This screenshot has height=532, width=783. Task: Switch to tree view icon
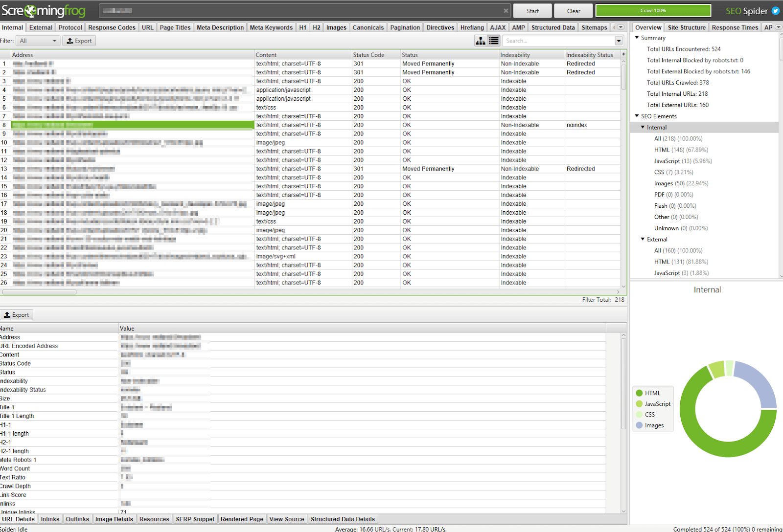click(481, 41)
